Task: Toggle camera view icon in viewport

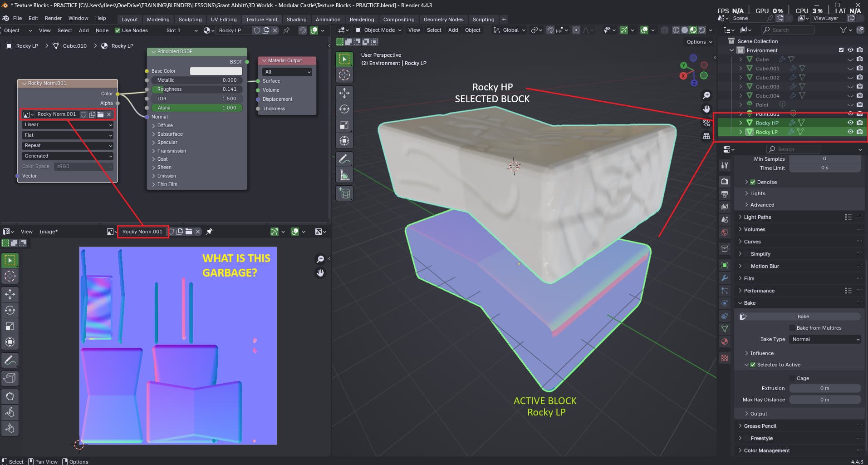Action: pyautogui.click(x=706, y=123)
